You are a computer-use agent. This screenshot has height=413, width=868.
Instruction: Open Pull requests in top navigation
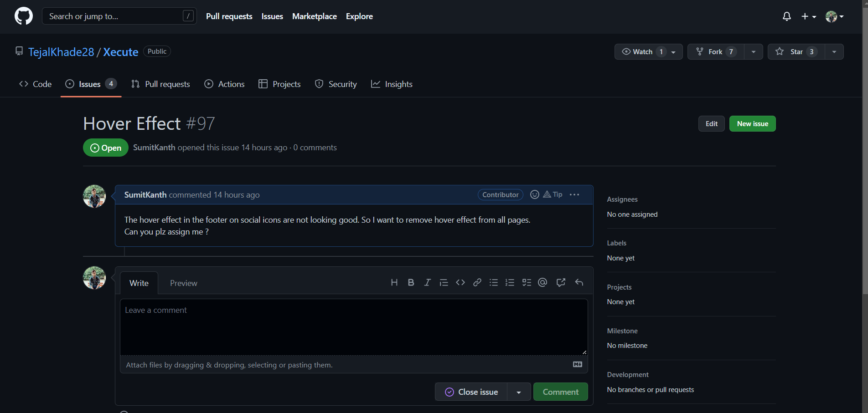coord(229,16)
